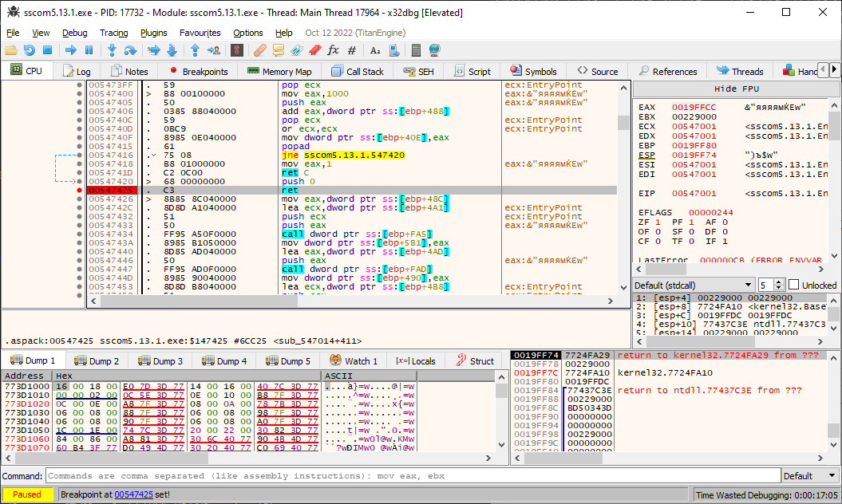Click the Pause execution toolbar icon

pos(89,50)
